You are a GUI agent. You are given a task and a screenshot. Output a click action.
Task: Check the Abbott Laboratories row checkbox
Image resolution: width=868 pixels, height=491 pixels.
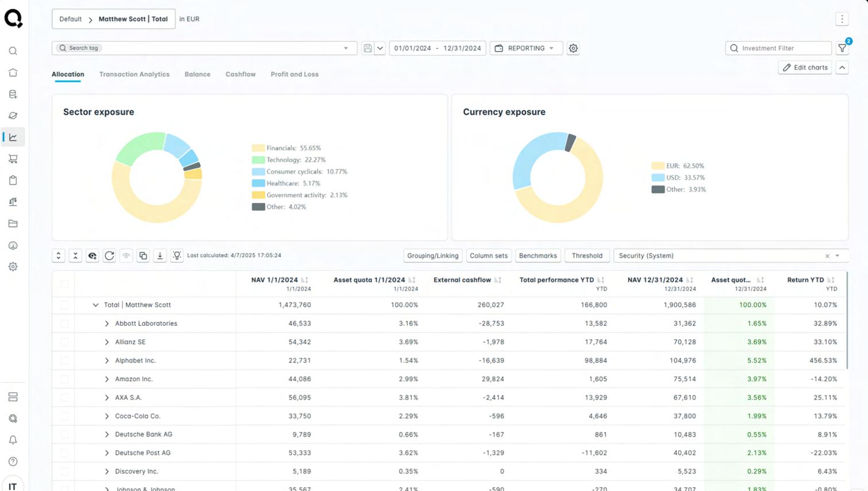[64, 323]
